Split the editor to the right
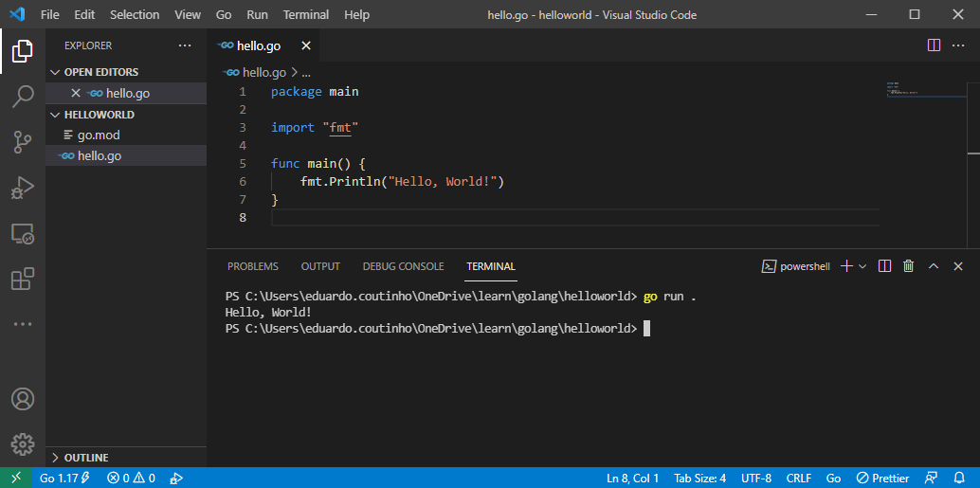The image size is (980, 488). (934, 45)
